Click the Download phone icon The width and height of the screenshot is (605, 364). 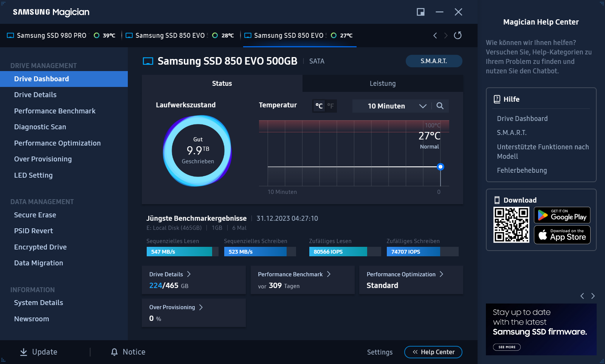click(x=497, y=200)
